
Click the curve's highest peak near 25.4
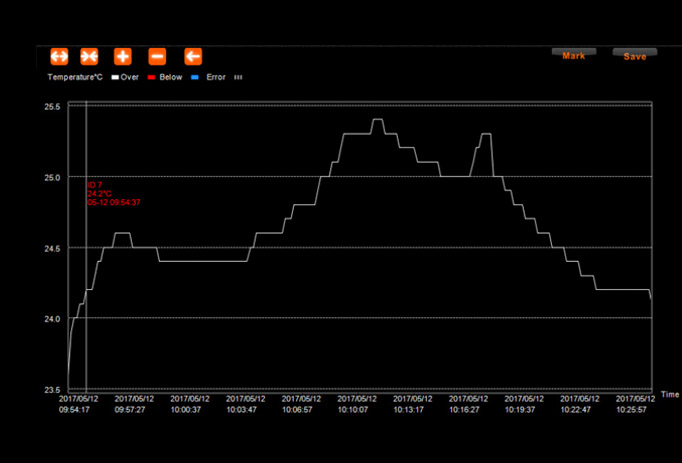[377, 120]
